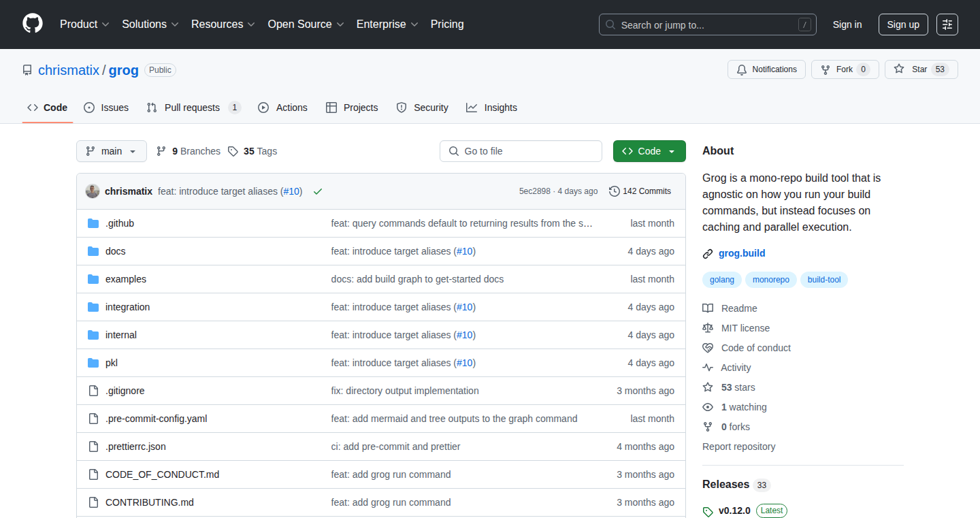Open the build-tool topic tag
This screenshot has width=980, height=518.
824,280
